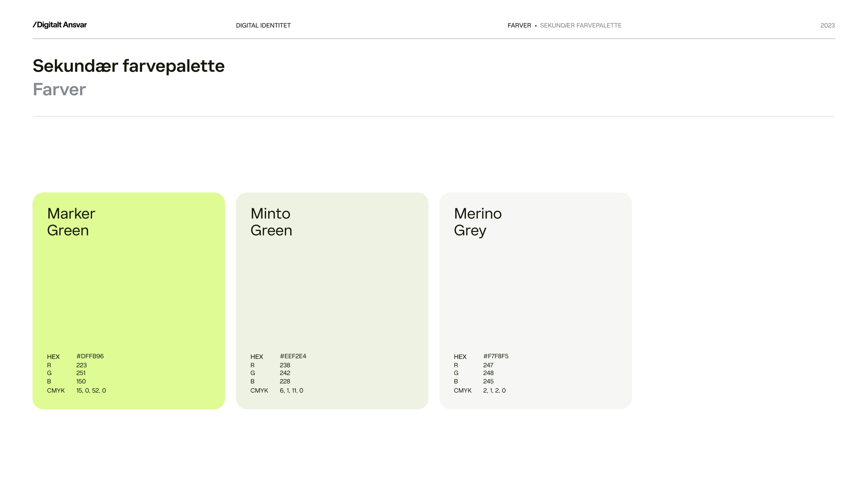Click the Marker Green title text
868x488 pixels.
click(71, 222)
